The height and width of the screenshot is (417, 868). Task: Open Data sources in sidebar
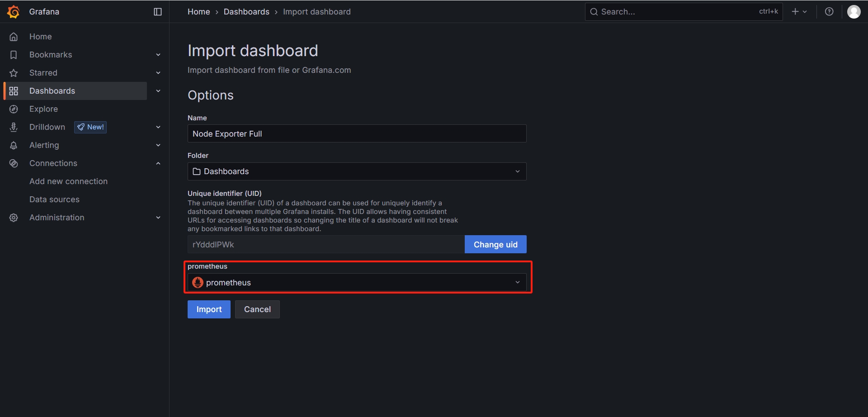tap(54, 199)
